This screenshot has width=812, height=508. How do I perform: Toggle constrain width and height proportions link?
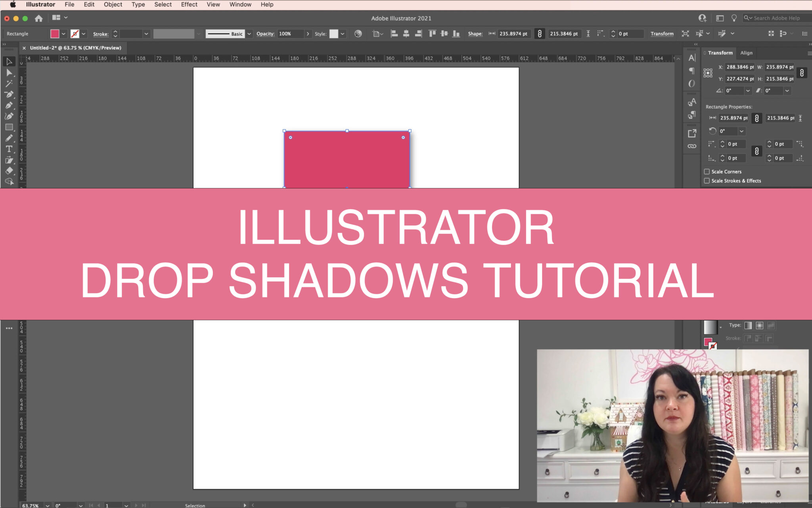[x=802, y=73]
